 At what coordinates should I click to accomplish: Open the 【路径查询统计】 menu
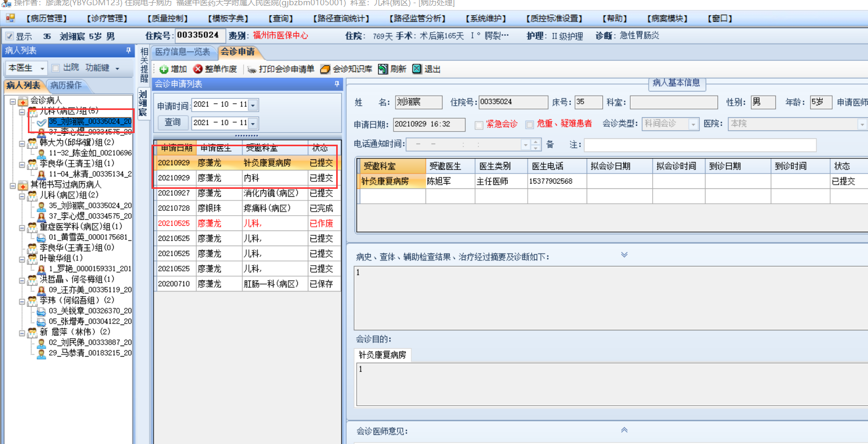tap(341, 18)
